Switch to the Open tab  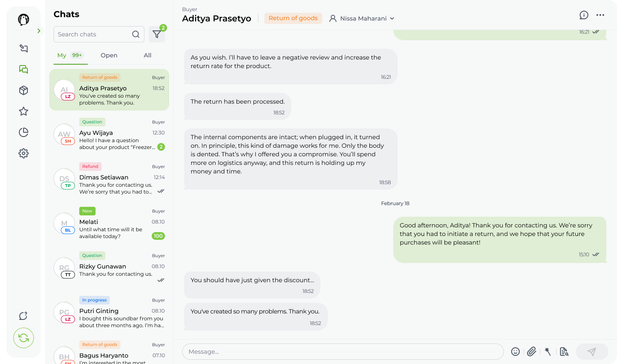[x=109, y=55]
